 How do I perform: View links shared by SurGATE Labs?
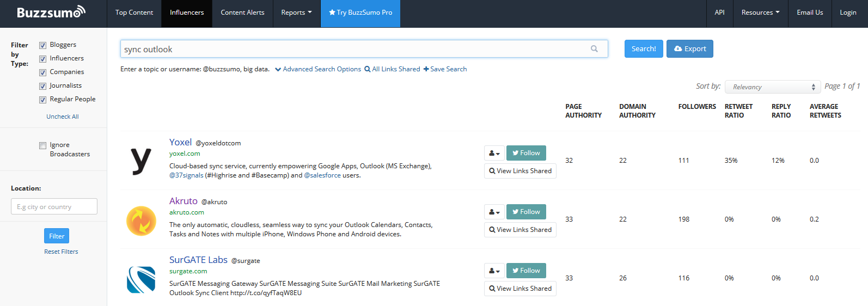[x=520, y=289]
